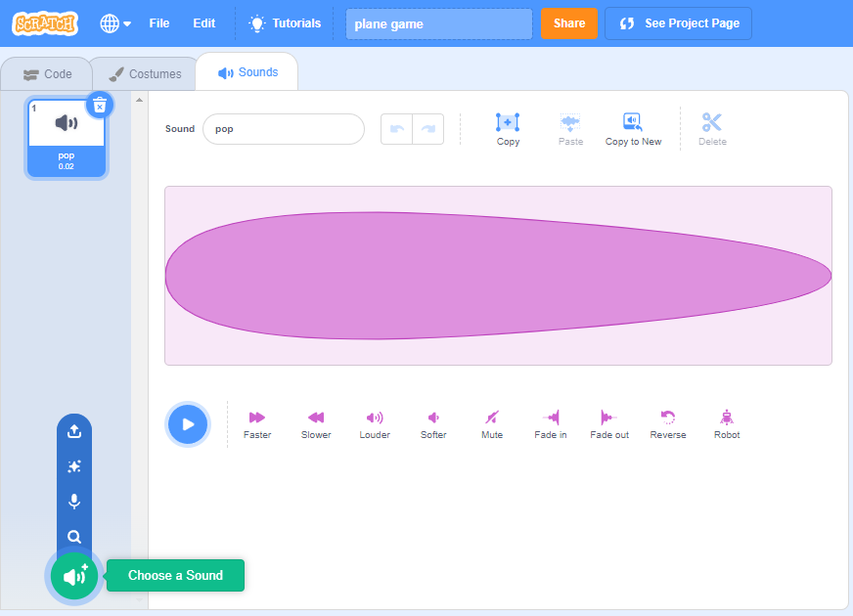Apply the Louder effect
Image resolution: width=853 pixels, height=616 pixels.
click(375, 424)
